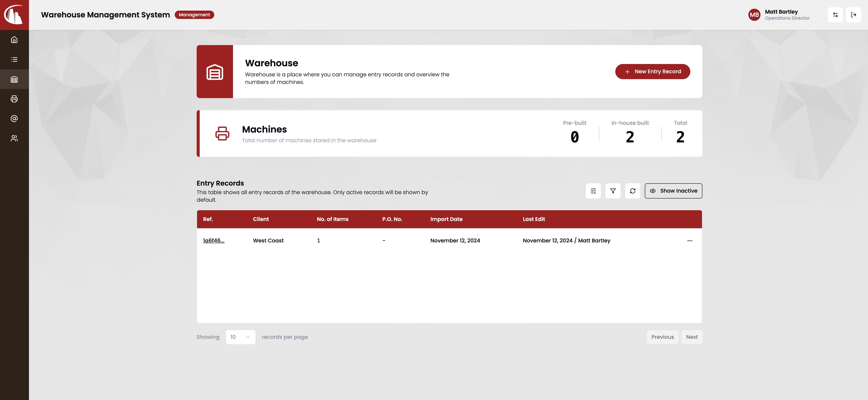Screen dimensions: 868x400
Task: Open table column settings sliders icon
Action: click(x=593, y=191)
